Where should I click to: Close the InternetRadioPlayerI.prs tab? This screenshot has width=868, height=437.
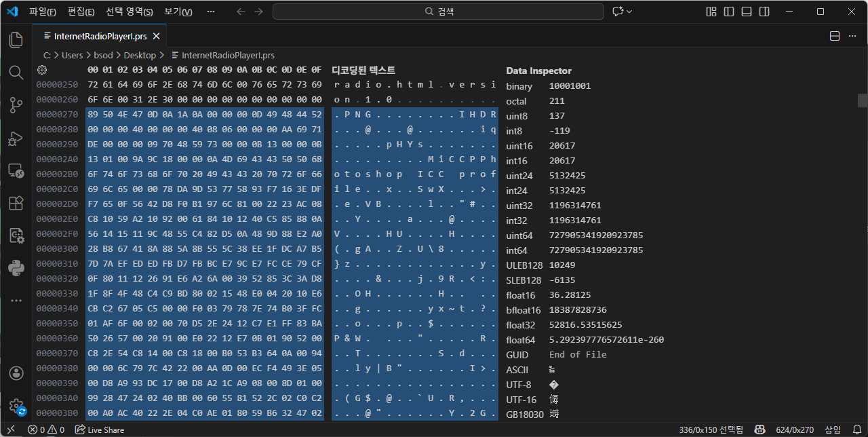tap(156, 36)
